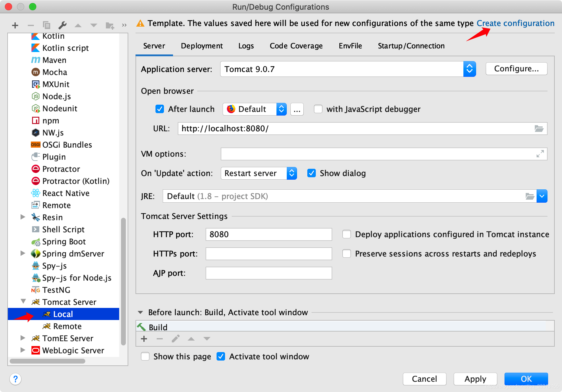
Task: Switch to the Logs tab
Action: pos(246,46)
